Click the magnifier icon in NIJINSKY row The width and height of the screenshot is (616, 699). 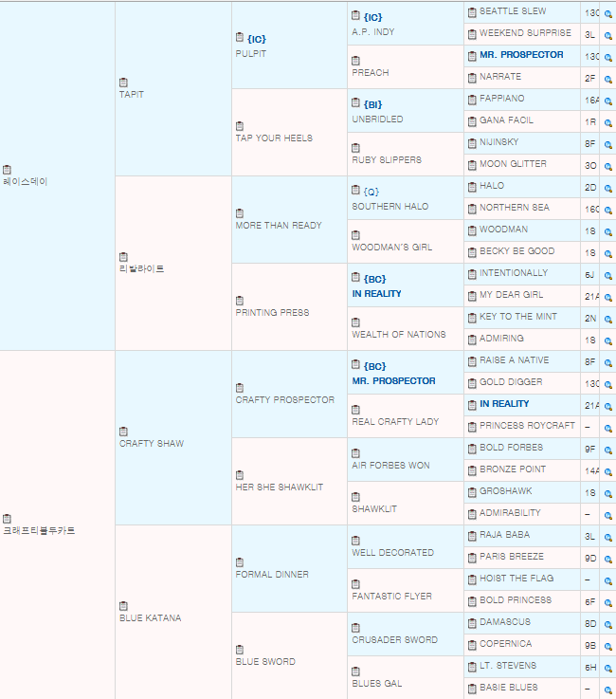coord(607,143)
